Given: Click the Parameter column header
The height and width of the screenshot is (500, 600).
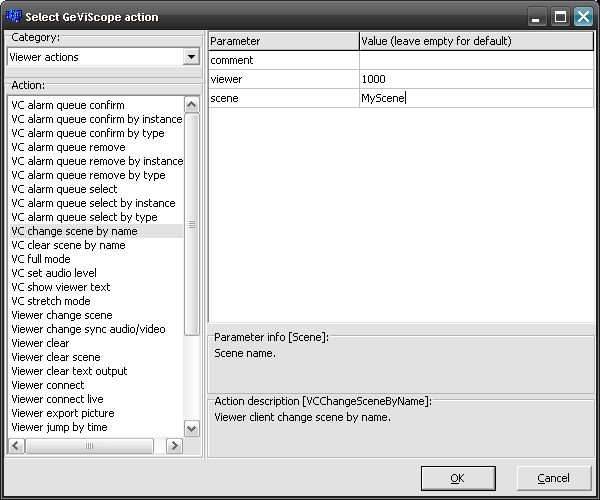Looking at the screenshot, I should coord(283,41).
